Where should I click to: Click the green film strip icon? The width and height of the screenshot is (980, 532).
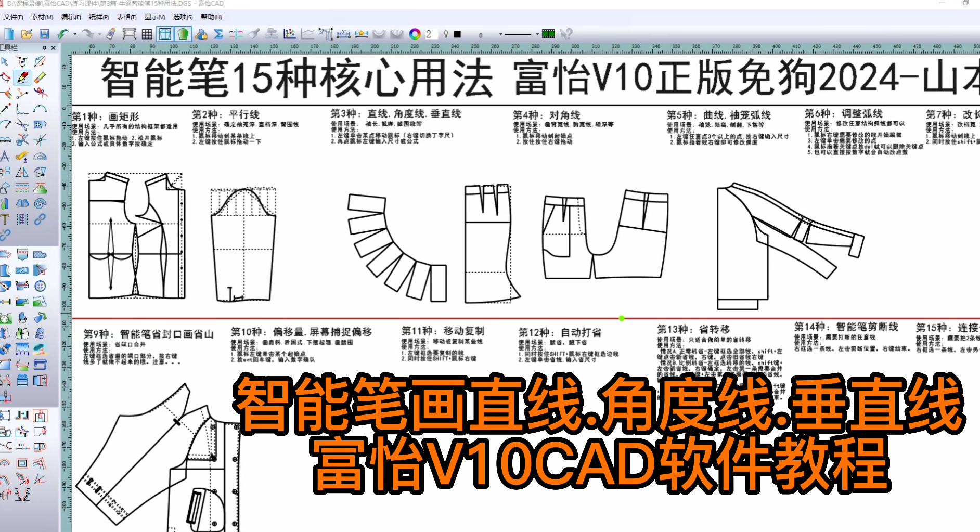548,34
